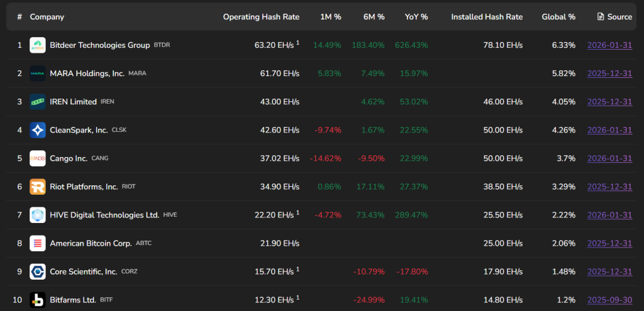Screen dimensions: 644x311
Task: Open the MARA Holdings, Inc. company name
Action: coord(87,74)
